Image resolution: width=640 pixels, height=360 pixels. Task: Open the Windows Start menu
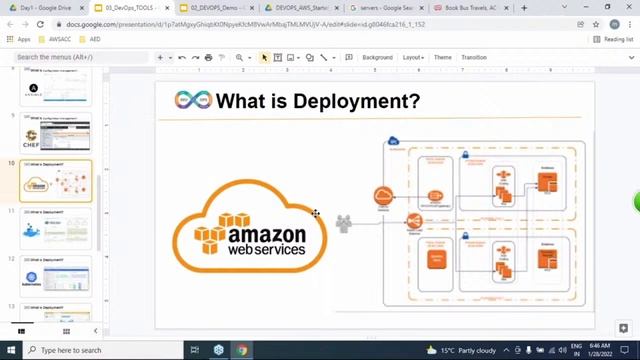tap(11, 350)
